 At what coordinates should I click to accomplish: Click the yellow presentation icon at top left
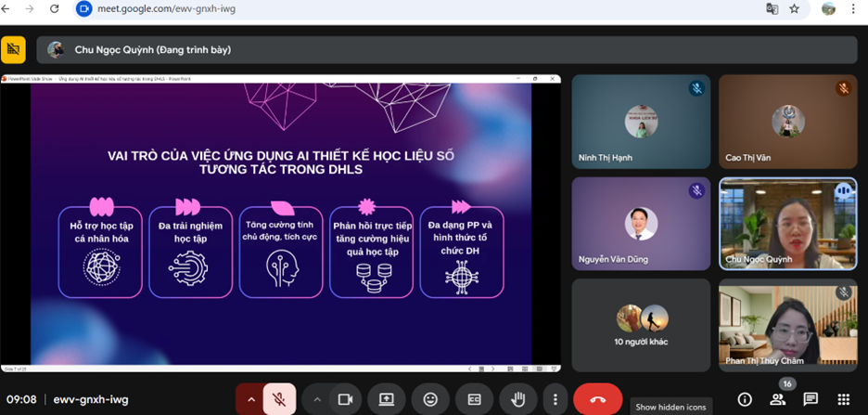tap(13, 49)
